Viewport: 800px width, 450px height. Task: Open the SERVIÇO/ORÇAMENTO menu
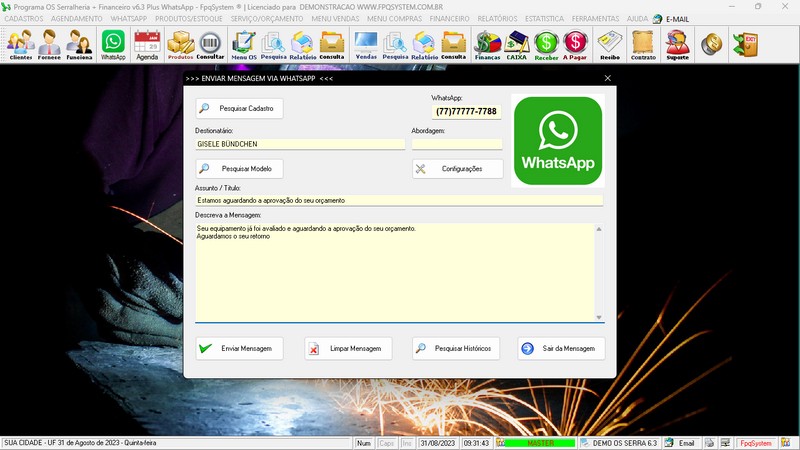point(267,19)
